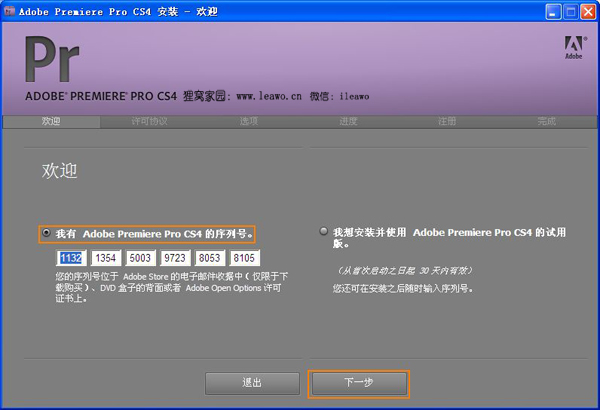This screenshot has height=410, width=600.
Task: Choose the trial version radio option
Action: point(324,231)
